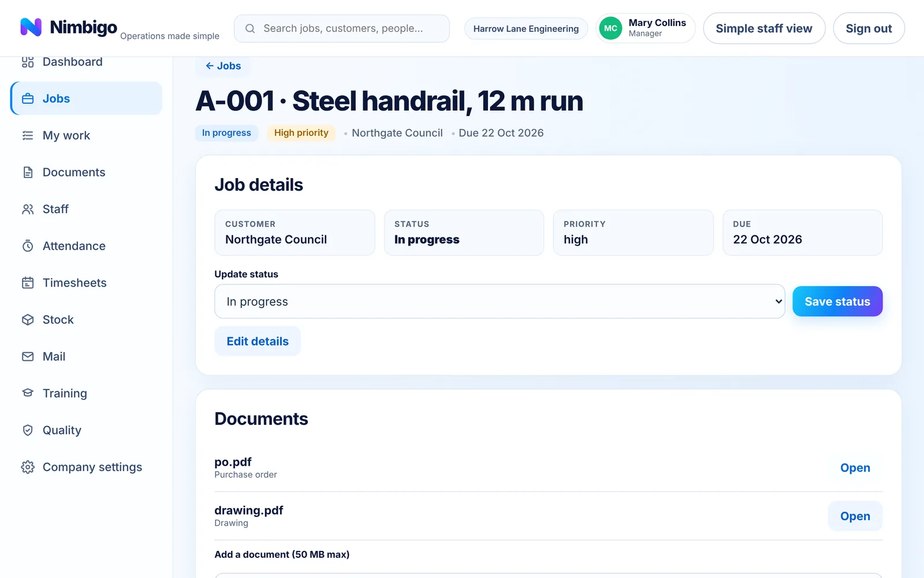
Task: Click the Training graduation cap icon
Action: [x=28, y=393]
